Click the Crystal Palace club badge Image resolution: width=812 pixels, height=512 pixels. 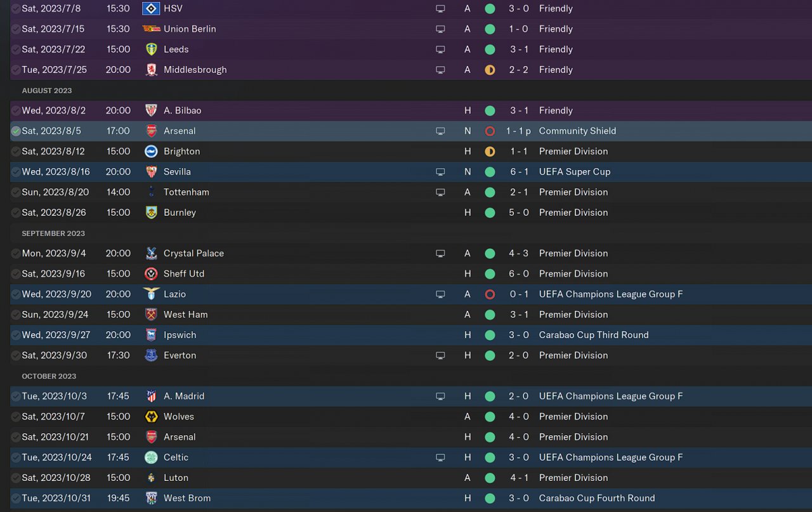tap(151, 253)
